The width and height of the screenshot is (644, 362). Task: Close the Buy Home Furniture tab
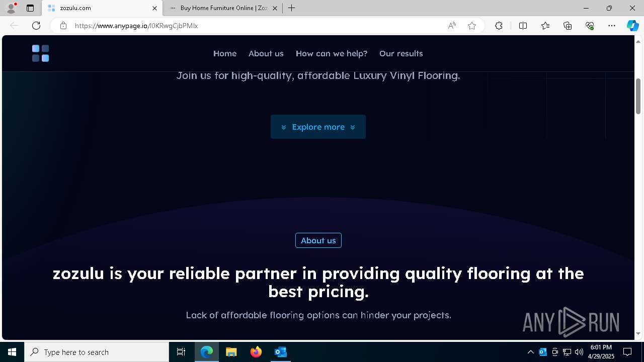coord(275,8)
